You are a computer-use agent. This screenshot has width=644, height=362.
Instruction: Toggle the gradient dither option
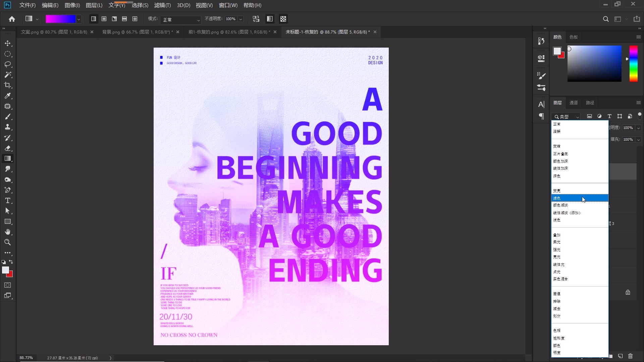[x=270, y=19]
